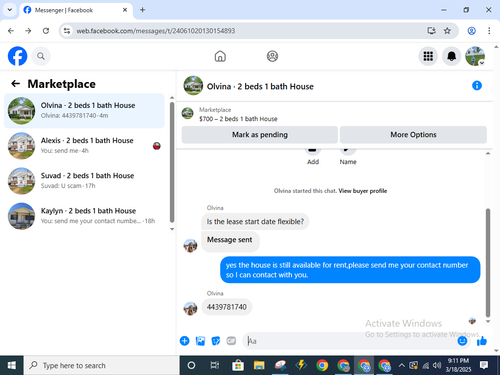Click the $700 listing thumbnail in Marketplace banner
This screenshot has height=375, width=500.
point(187,113)
